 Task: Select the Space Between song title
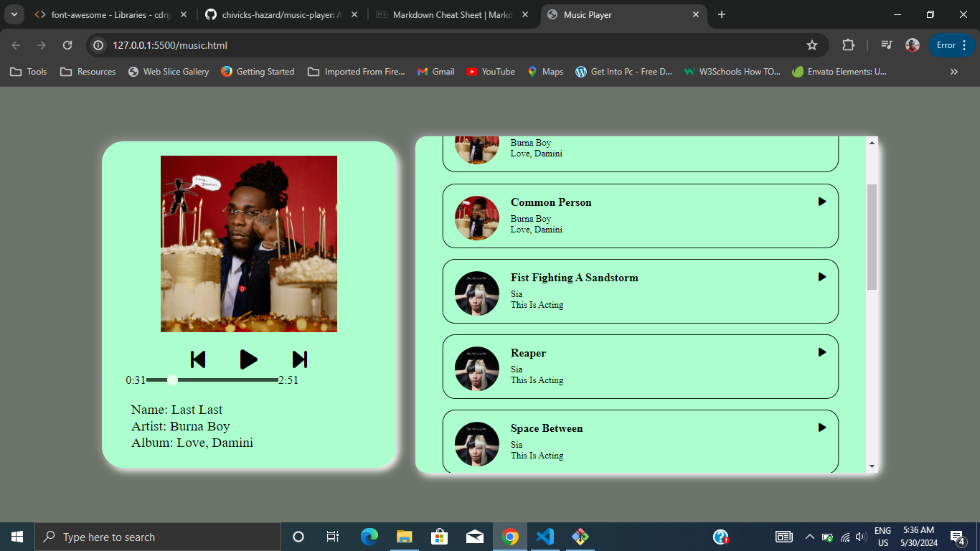click(547, 428)
